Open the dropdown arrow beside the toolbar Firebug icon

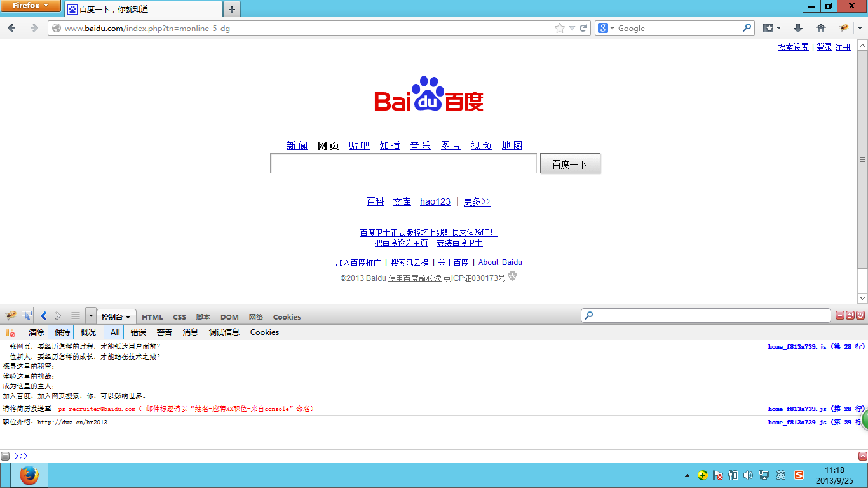coord(860,28)
